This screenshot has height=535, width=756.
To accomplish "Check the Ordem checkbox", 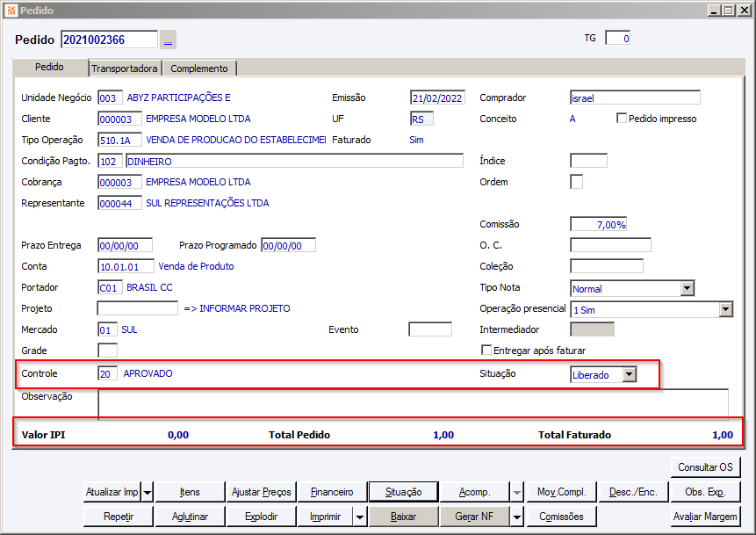I will (x=576, y=182).
